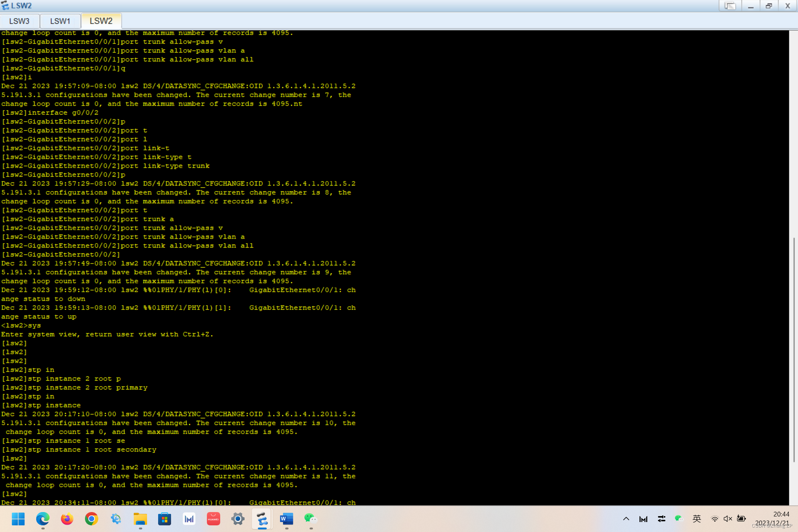Viewport: 798px width, 532px height.
Task: Open WeChat from the taskbar
Action: tap(310, 519)
